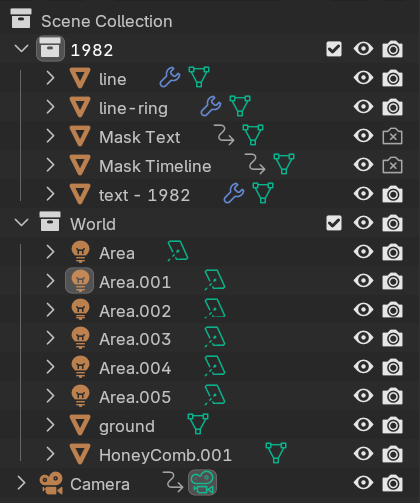Enable rendering for Mask Timeline camera icon
The image size is (420, 503).
coord(393,165)
